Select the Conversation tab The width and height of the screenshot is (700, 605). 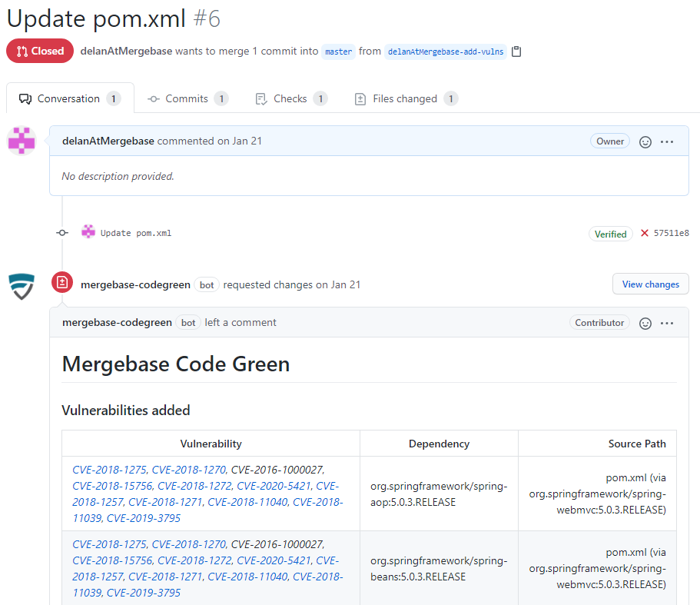(70, 98)
